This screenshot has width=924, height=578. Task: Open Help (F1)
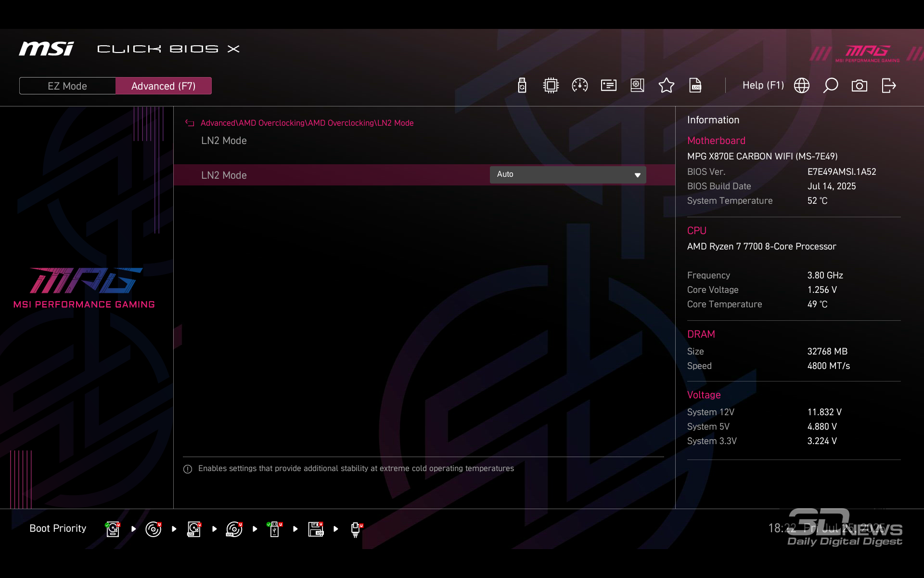point(763,85)
